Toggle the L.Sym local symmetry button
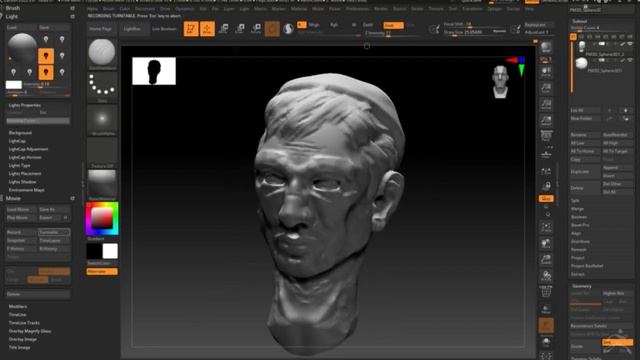The image size is (640, 360). click(546, 171)
